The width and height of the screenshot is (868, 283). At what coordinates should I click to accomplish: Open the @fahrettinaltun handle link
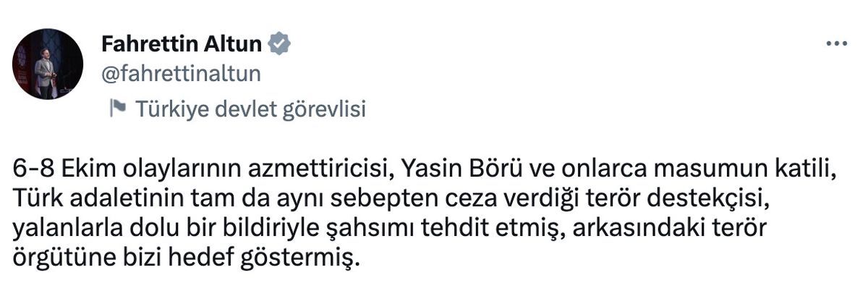pos(181,75)
